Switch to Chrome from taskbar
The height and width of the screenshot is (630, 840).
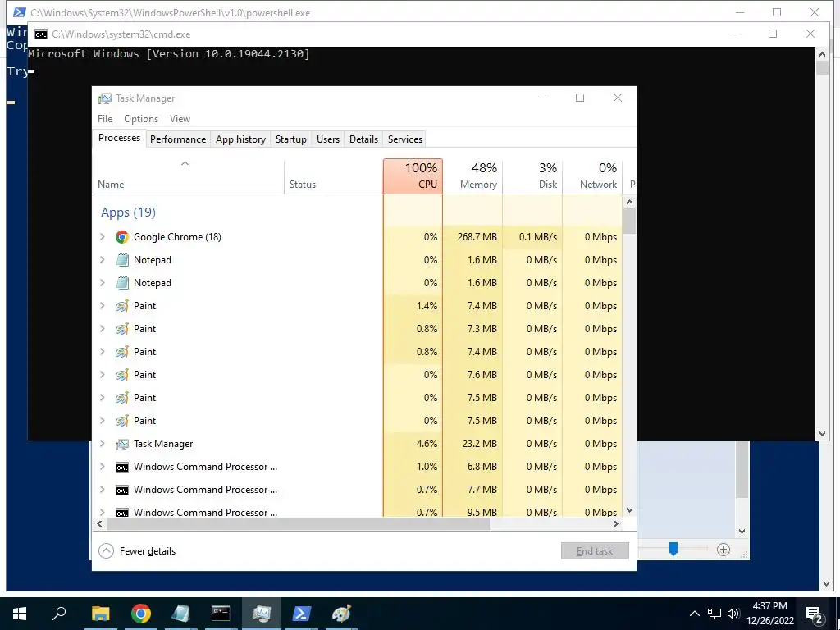click(x=140, y=614)
